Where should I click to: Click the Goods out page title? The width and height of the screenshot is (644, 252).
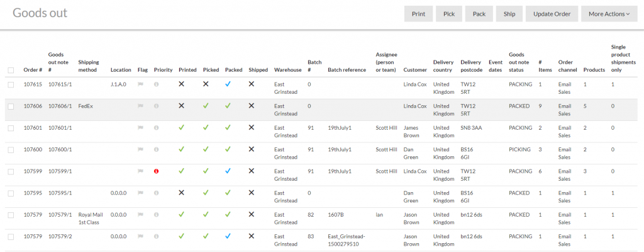(40, 13)
